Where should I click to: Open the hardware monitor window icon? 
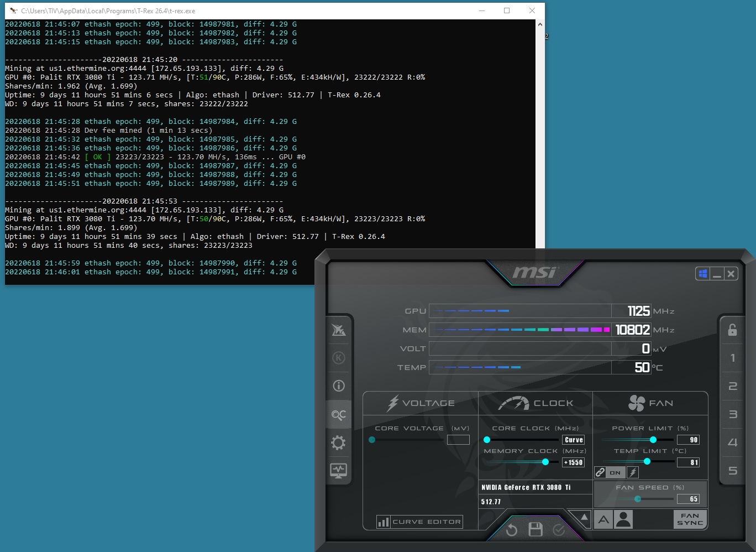pos(339,471)
